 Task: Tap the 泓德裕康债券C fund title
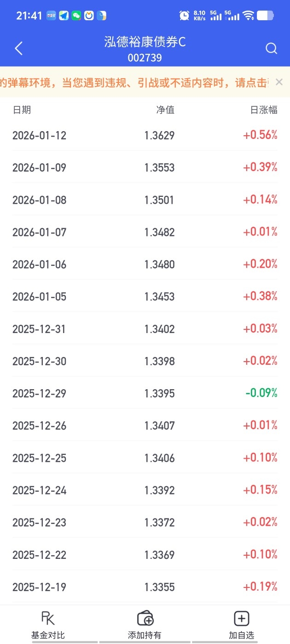[x=145, y=42]
